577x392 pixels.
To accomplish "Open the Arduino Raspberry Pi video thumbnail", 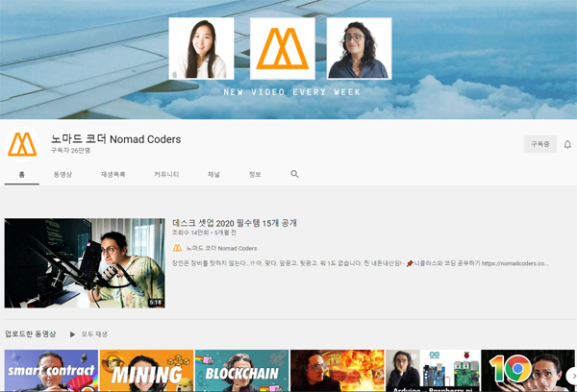I will coord(433,371).
